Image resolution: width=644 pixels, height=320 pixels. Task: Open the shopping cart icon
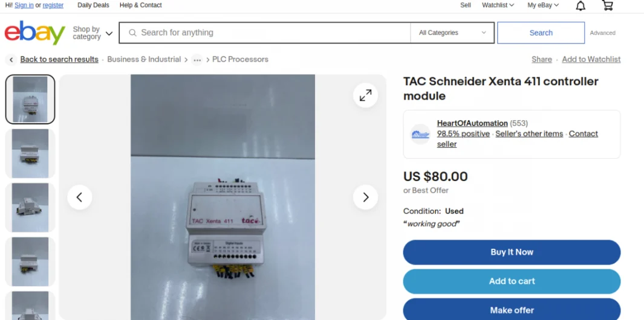pos(607,5)
